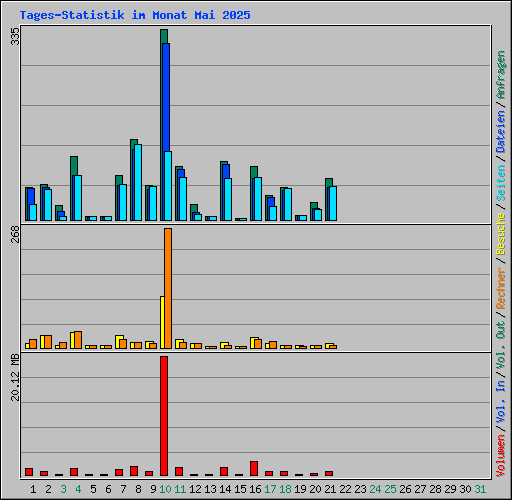
Task: Click the Dateien legend label
Action: pos(501,132)
